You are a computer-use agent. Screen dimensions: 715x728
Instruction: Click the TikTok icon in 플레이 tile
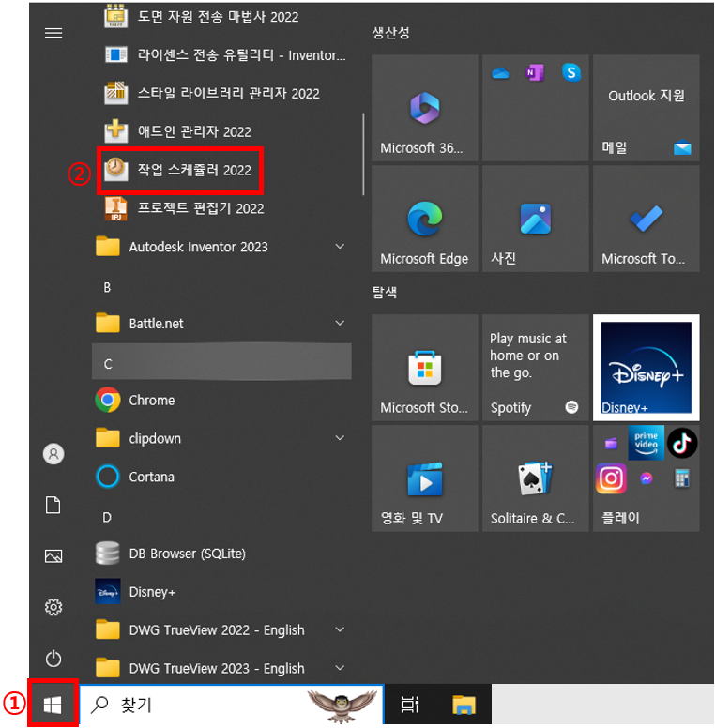tap(682, 443)
